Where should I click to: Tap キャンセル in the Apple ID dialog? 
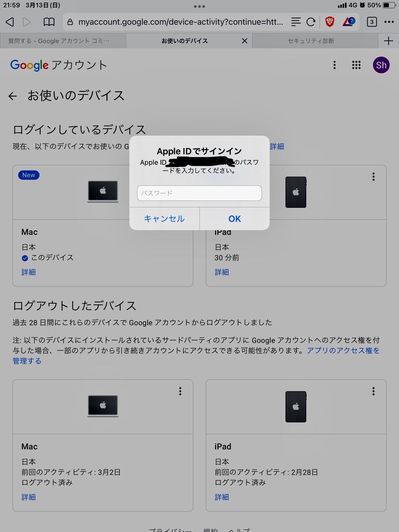pyautogui.click(x=164, y=219)
